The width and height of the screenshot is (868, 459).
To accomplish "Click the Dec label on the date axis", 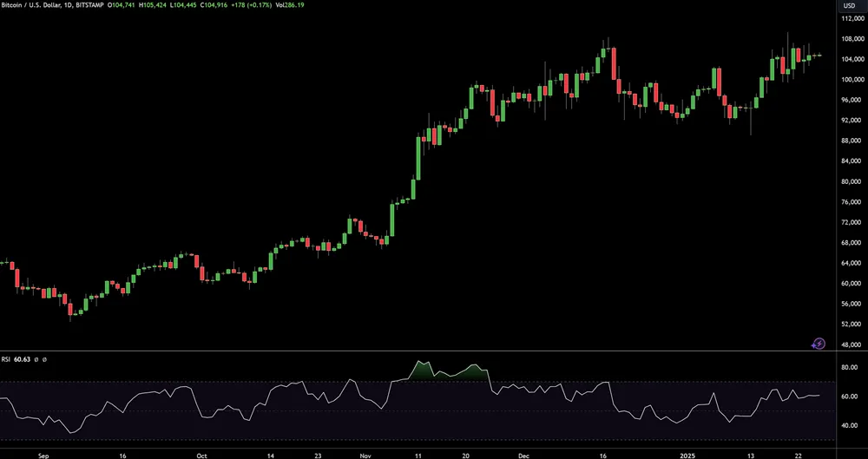I will click(x=524, y=456).
